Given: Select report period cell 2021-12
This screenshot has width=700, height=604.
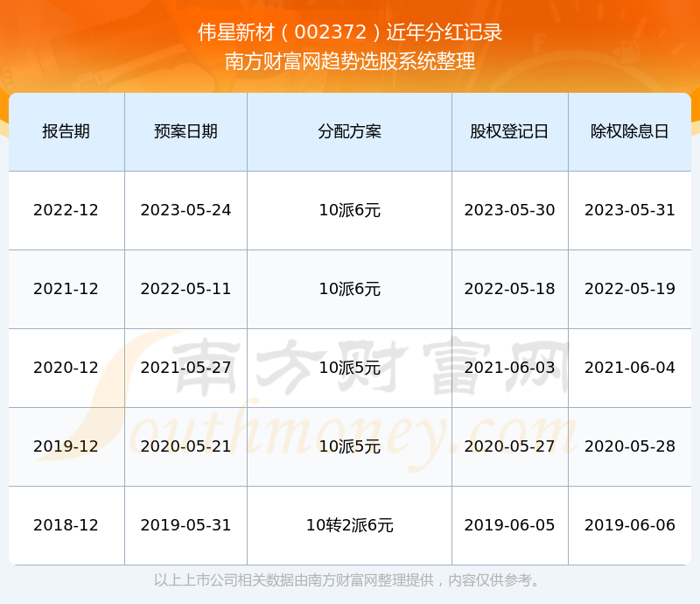Looking at the screenshot, I should [66, 289].
